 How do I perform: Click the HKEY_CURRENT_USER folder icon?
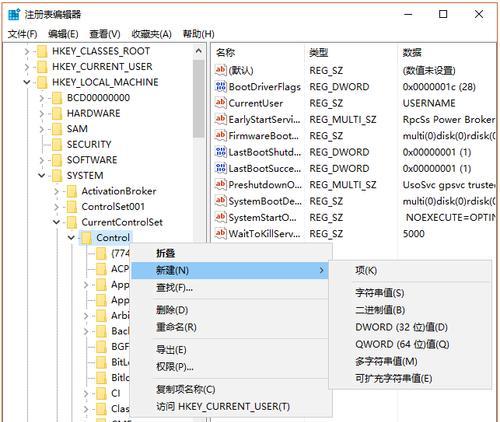click(x=42, y=67)
